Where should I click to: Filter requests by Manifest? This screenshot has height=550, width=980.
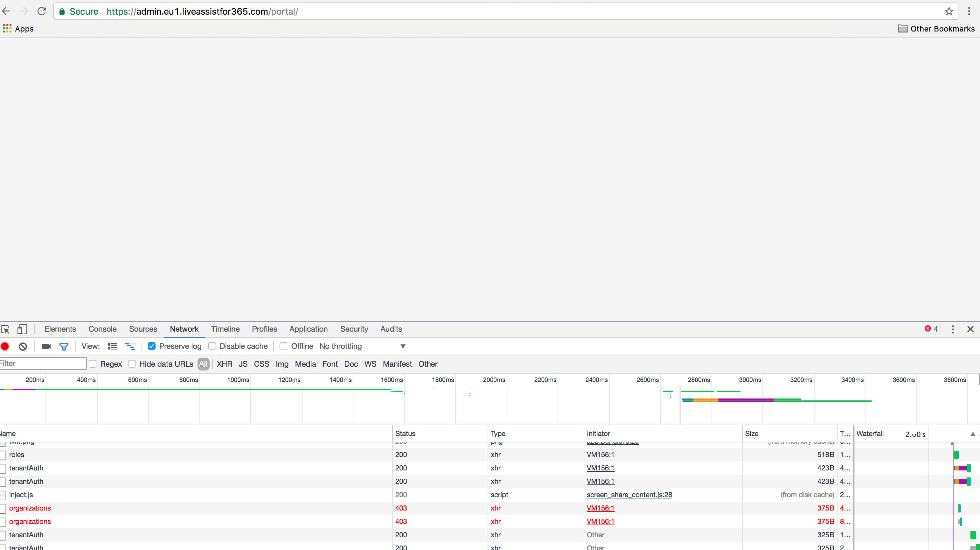(x=397, y=364)
